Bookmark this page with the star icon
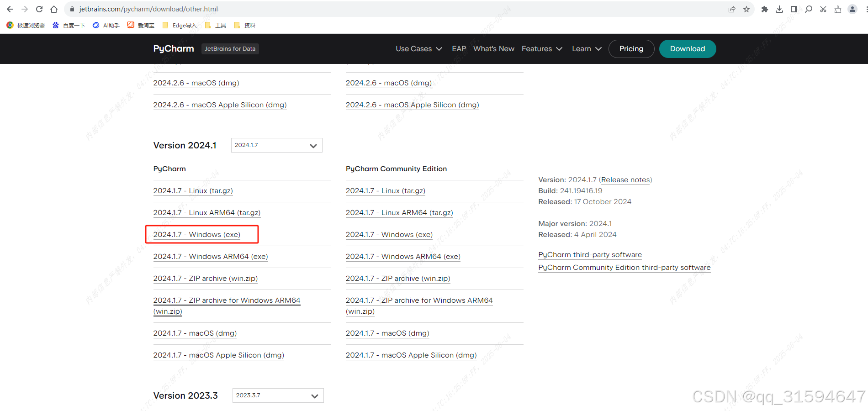Image resolution: width=868 pixels, height=411 pixels. click(746, 9)
